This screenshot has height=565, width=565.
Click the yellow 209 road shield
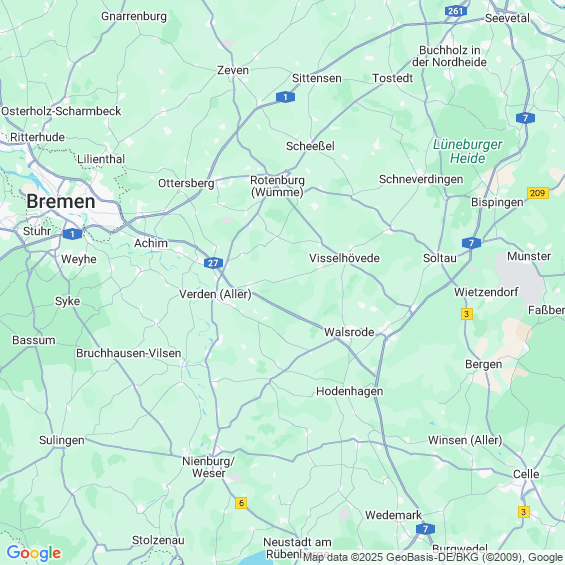538,193
